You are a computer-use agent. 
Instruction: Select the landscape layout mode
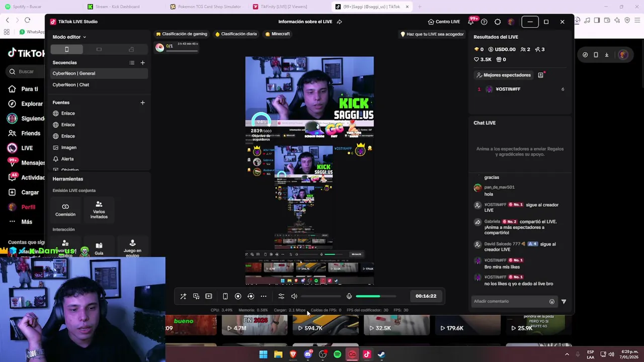[x=99, y=49]
